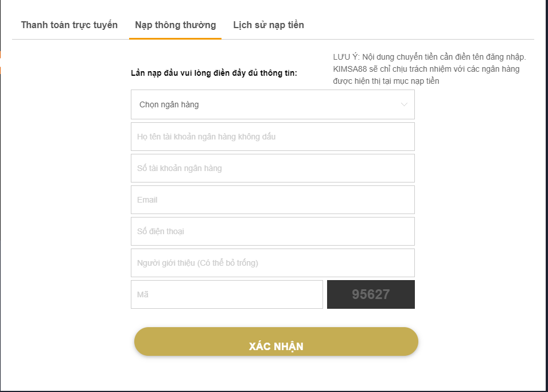Screen dimensions: 548x392
Task: Click the bank dropdown chevron arrow
Action: coord(404,104)
